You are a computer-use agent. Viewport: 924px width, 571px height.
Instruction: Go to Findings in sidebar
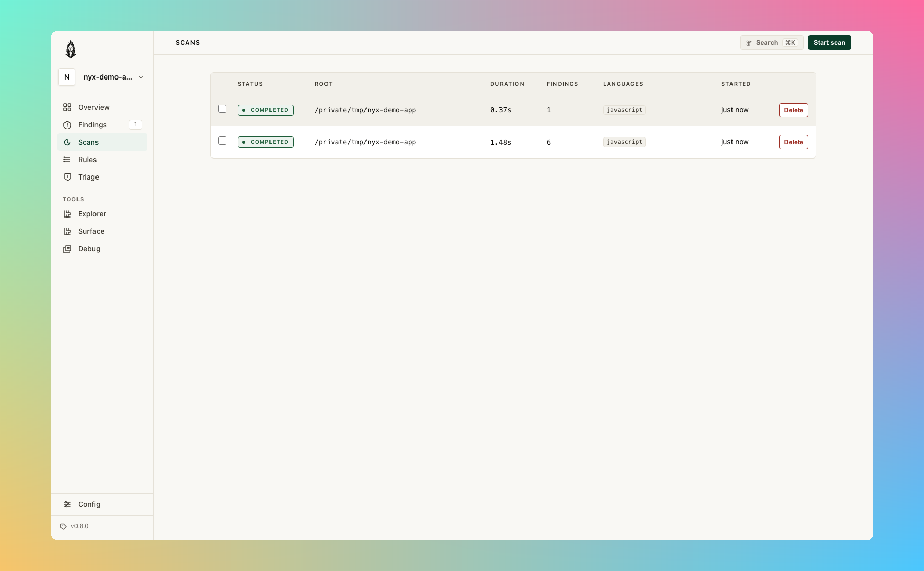coord(102,125)
